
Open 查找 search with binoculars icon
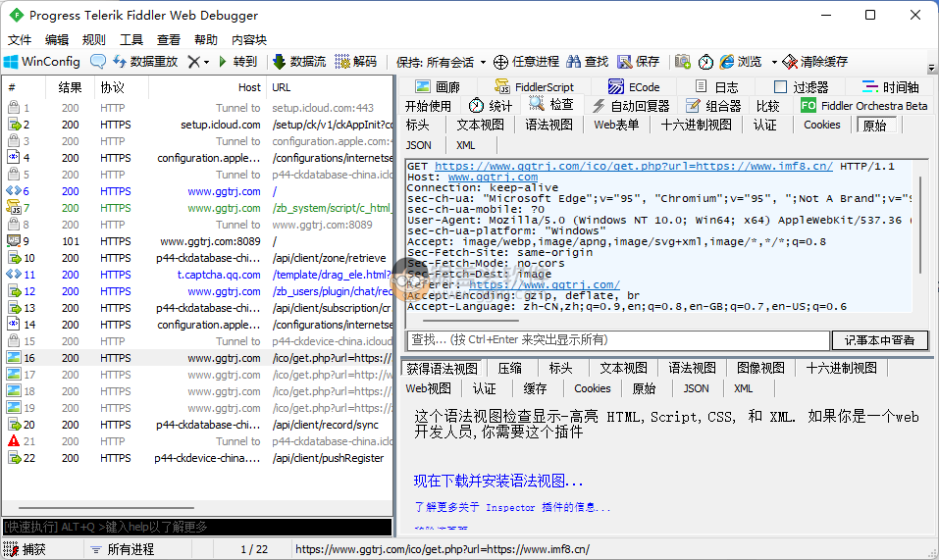(587, 62)
